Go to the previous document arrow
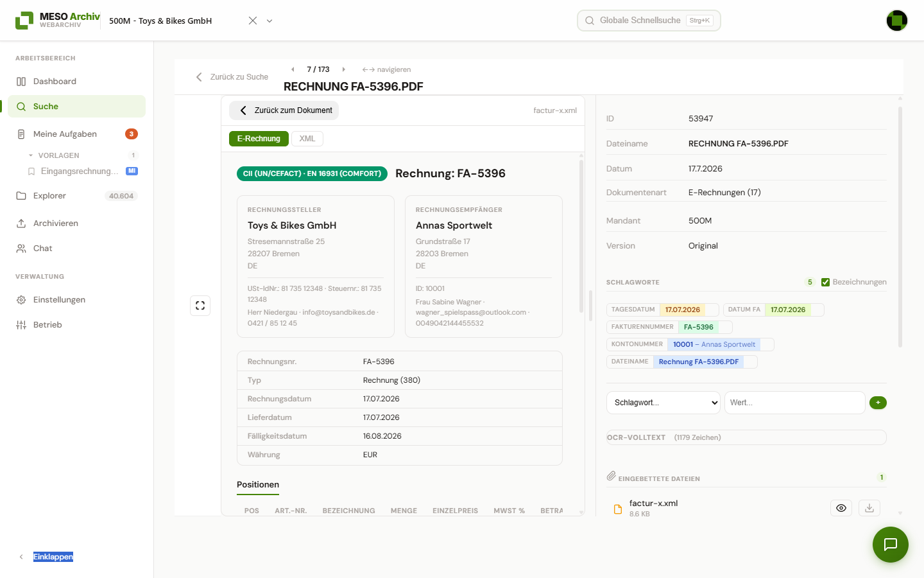The image size is (924, 578). click(293, 69)
